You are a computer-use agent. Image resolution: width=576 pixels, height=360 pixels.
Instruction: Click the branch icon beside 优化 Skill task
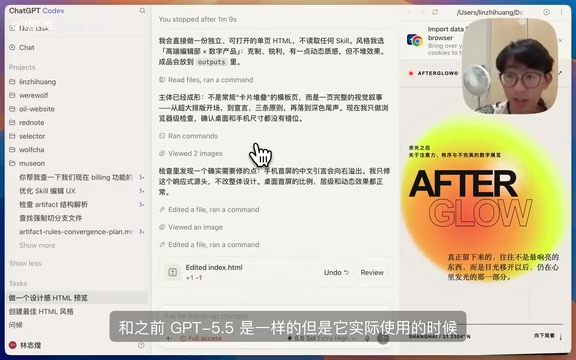coord(141,191)
